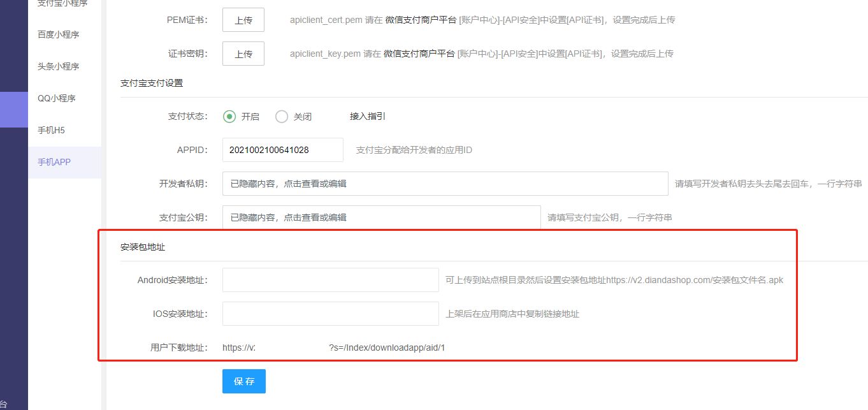The image size is (868, 410).
Task: Select the 关闭 payment status radio
Action: [x=282, y=117]
